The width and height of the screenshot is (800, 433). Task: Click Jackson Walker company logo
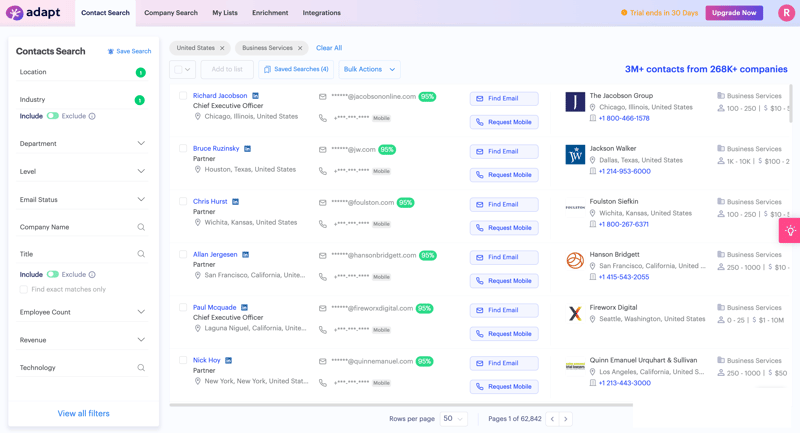(x=575, y=154)
